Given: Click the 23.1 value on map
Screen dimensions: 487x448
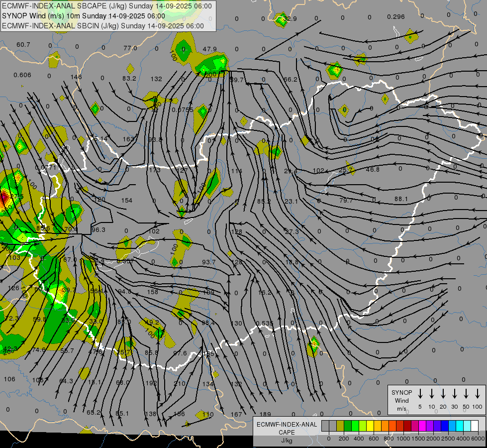Looking at the screenshot, I should coord(292,202).
